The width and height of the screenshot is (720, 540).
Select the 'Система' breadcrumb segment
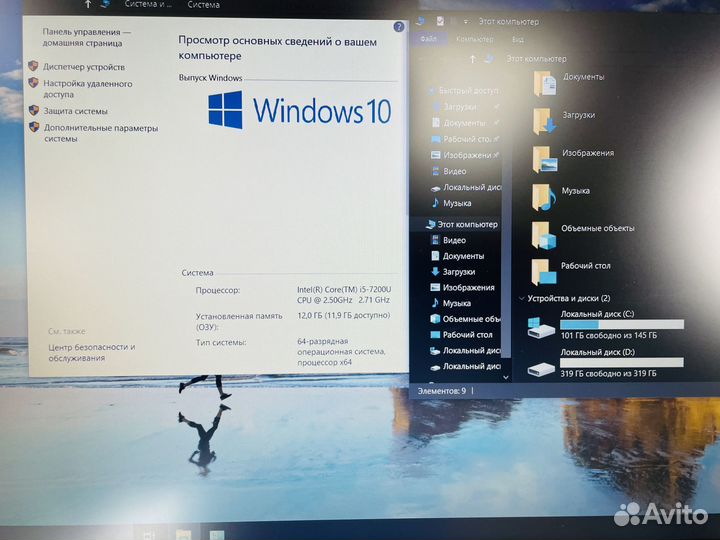tap(203, 5)
